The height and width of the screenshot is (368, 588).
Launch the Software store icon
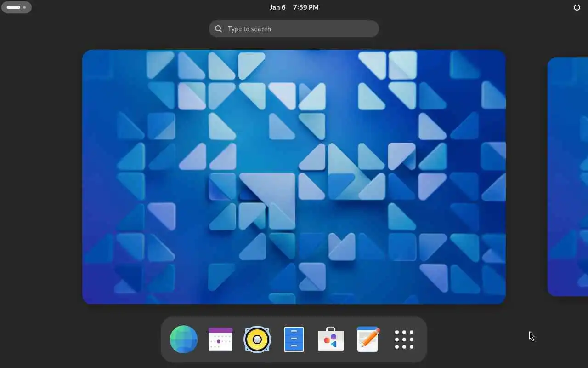coord(331,339)
